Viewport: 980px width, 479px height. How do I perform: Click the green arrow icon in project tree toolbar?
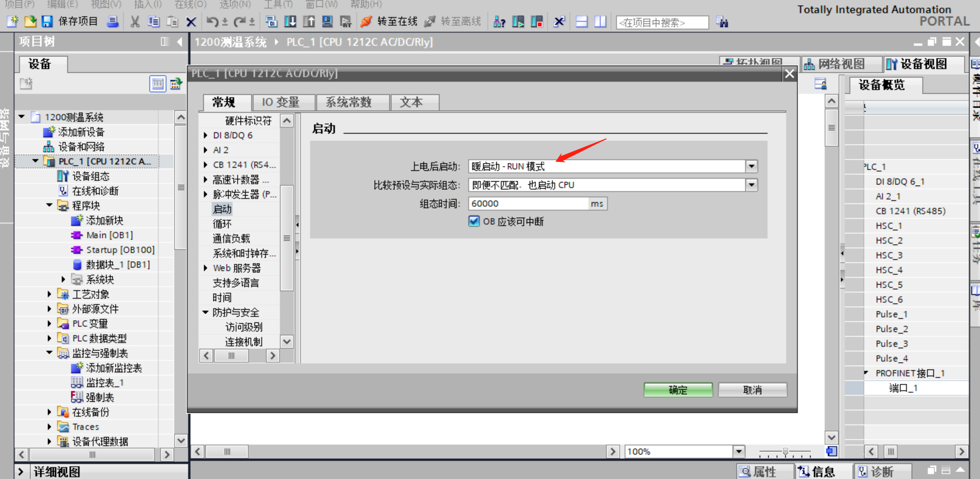click(176, 83)
